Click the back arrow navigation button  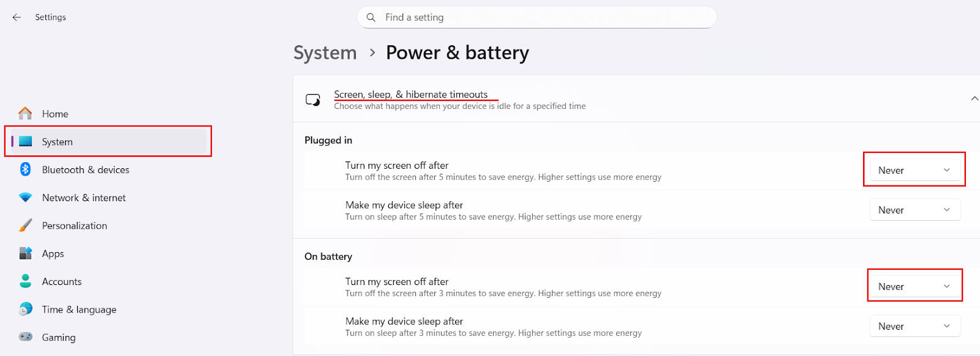[16, 17]
